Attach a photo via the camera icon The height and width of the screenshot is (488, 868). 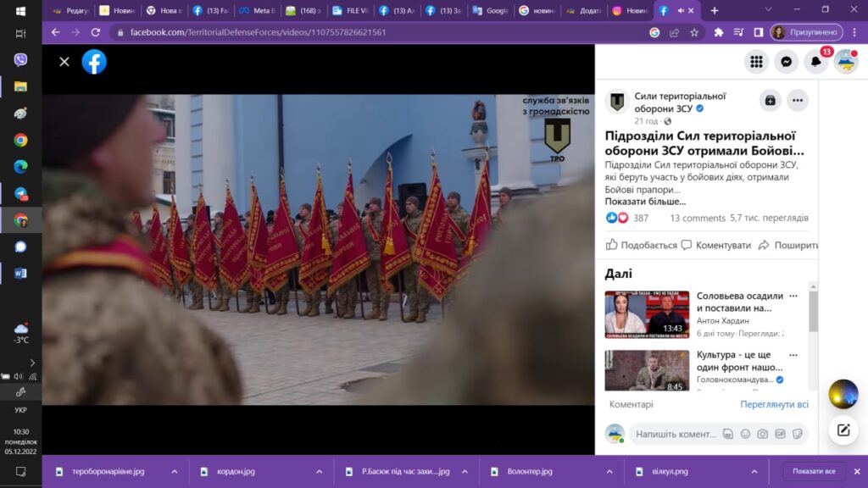762,434
